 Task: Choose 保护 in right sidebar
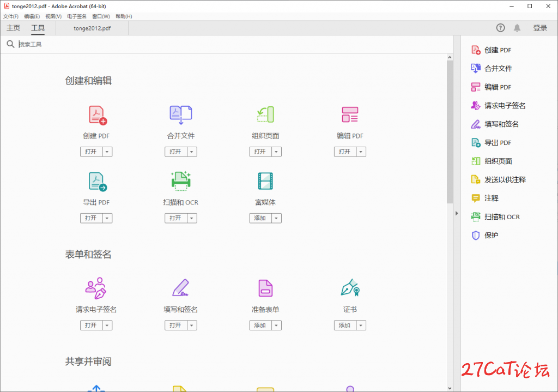tap(491, 236)
